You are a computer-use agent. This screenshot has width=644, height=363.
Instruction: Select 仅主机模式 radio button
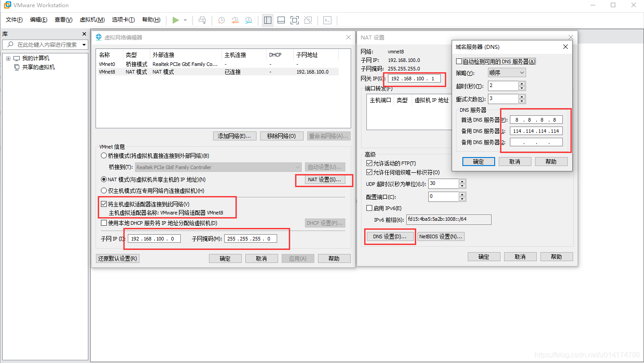point(104,191)
